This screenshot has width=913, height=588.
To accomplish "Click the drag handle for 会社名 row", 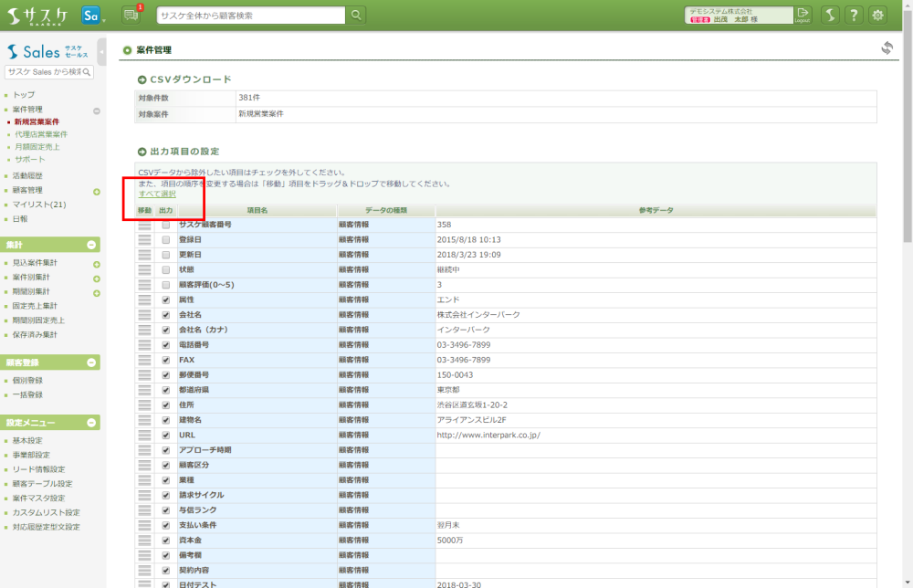I will point(144,315).
